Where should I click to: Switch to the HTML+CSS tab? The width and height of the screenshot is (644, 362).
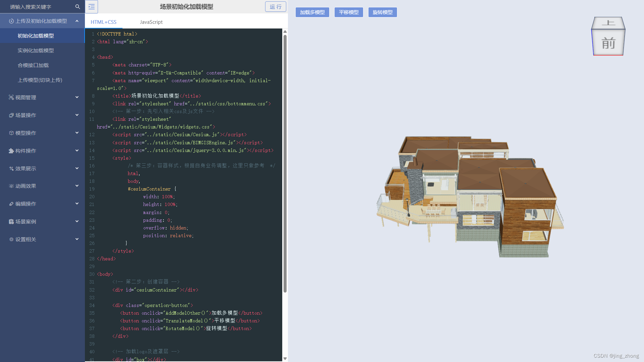coord(103,22)
